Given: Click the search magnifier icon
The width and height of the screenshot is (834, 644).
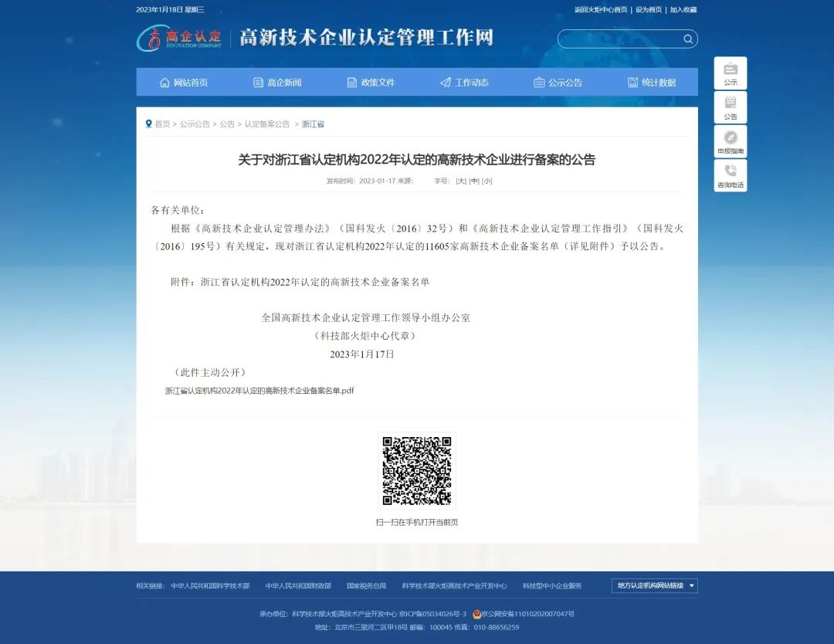Looking at the screenshot, I should 687,39.
